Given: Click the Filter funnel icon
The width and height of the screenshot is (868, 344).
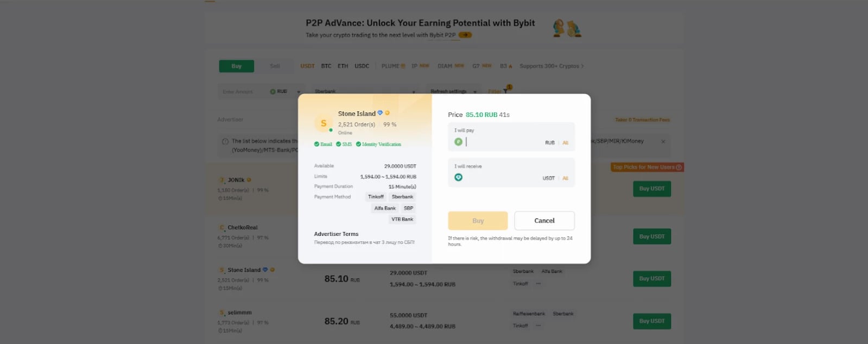Looking at the screenshot, I should click(x=505, y=91).
